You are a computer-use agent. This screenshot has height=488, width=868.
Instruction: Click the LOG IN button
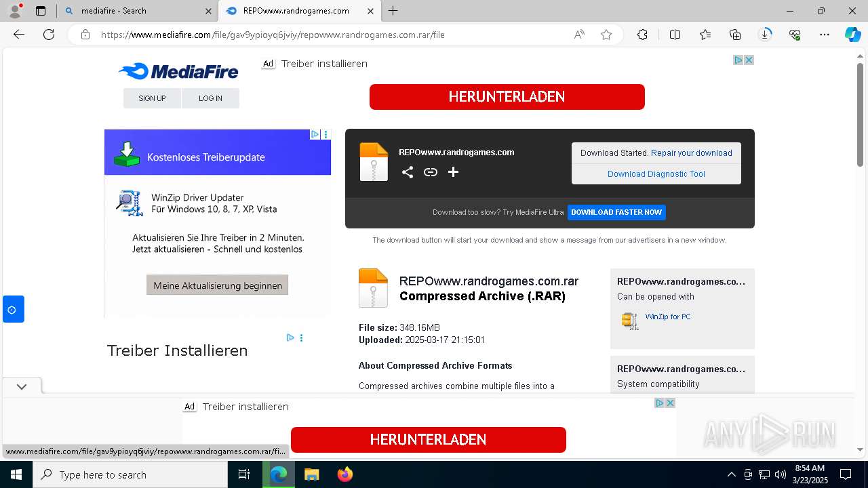pyautogui.click(x=210, y=98)
